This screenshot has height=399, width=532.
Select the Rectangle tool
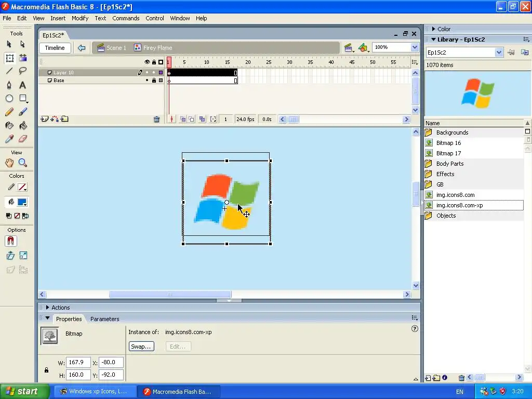tap(23, 98)
